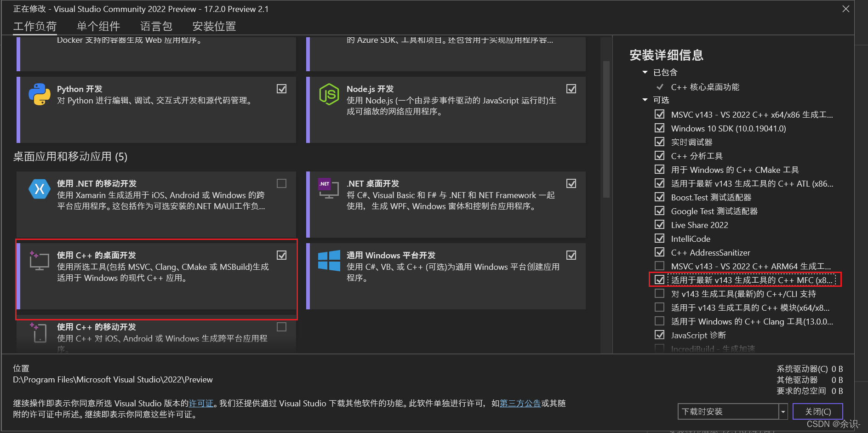Enable C++ Clang 工具 for Windows checkbox
Viewport: 868px width, 433px height.
[x=660, y=321]
